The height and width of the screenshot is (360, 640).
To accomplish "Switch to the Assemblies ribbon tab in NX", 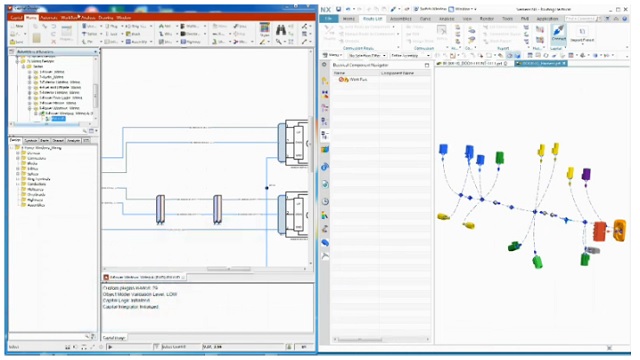I will coord(400,19).
